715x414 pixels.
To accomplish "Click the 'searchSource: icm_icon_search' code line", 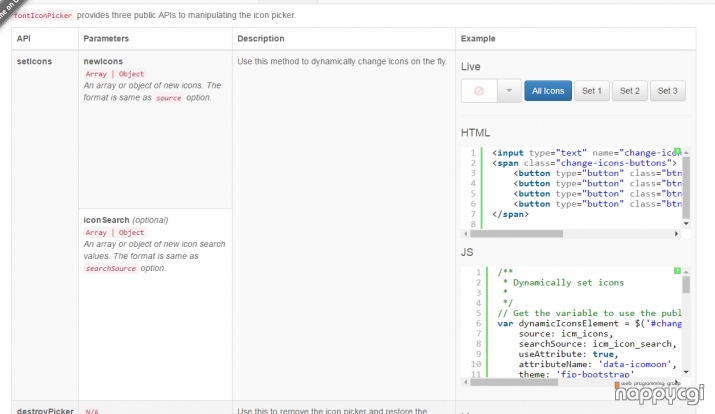I will click(x=597, y=344).
